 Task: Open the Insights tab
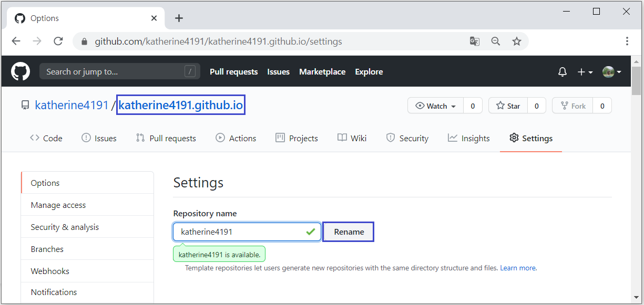[x=468, y=138]
